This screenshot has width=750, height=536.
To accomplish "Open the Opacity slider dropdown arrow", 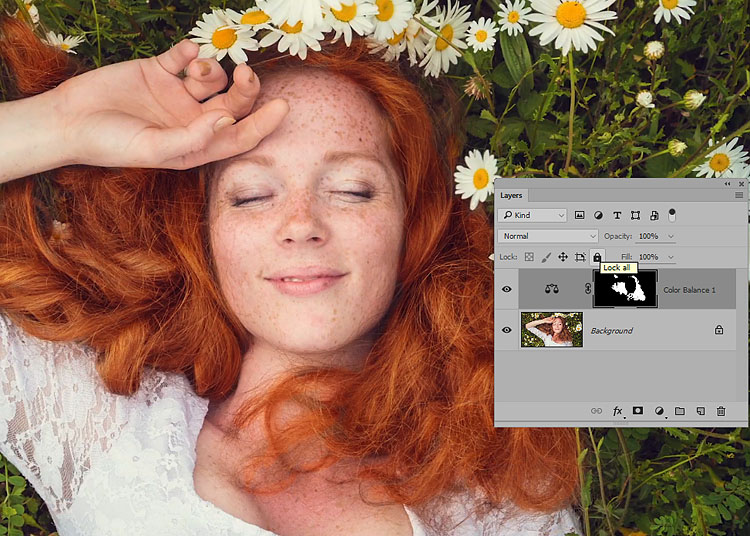I will tap(671, 236).
